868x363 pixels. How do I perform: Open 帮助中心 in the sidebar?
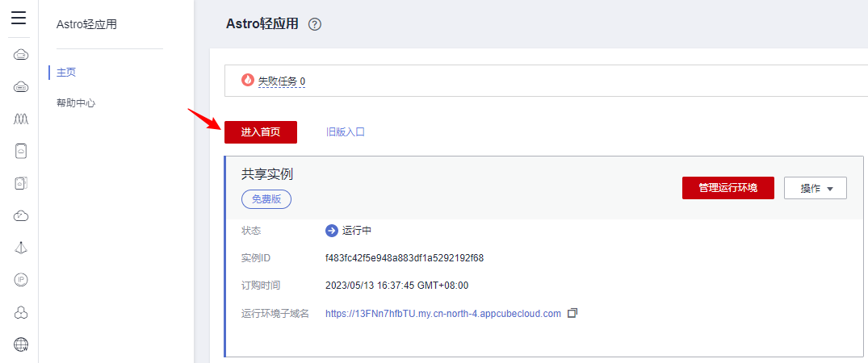(x=76, y=102)
